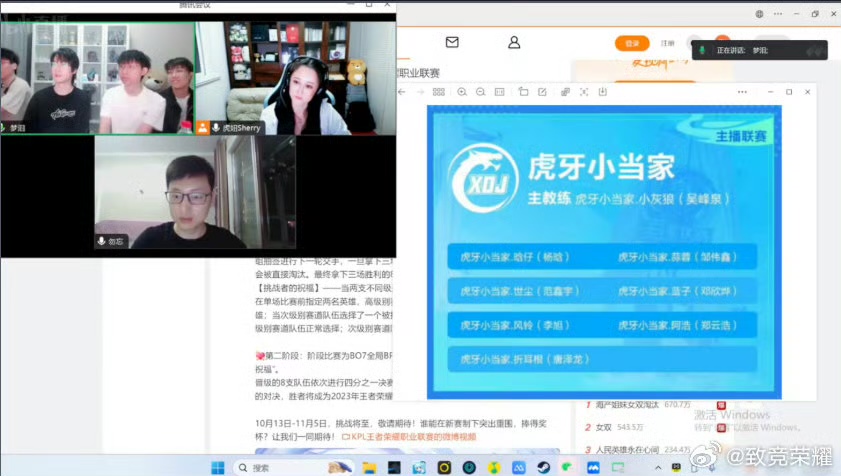This screenshot has width=841, height=476.
Task: Open trending topic 海产姐妹女双淘汰
Action: [x=627, y=405]
